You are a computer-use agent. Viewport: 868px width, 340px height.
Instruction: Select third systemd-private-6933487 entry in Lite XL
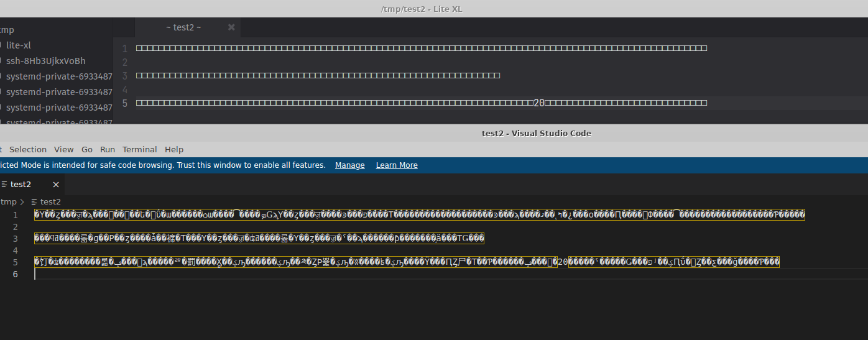click(x=59, y=108)
